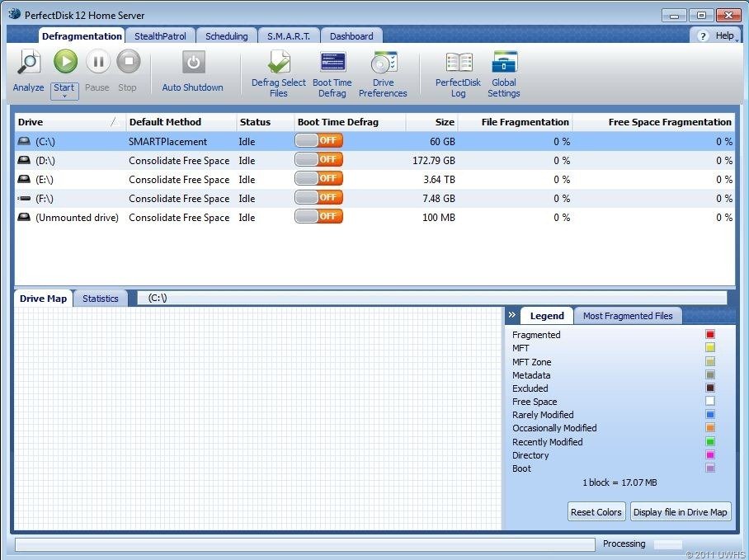This screenshot has width=749, height=560.
Task: Toggle Boot Time Defrag for E:\ drive
Action: pyautogui.click(x=318, y=178)
